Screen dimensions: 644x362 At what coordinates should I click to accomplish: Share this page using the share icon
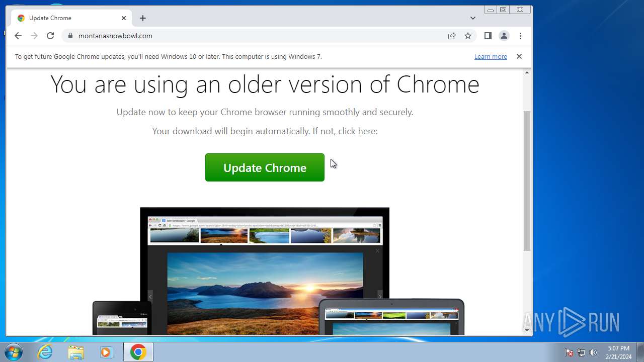coord(452,36)
